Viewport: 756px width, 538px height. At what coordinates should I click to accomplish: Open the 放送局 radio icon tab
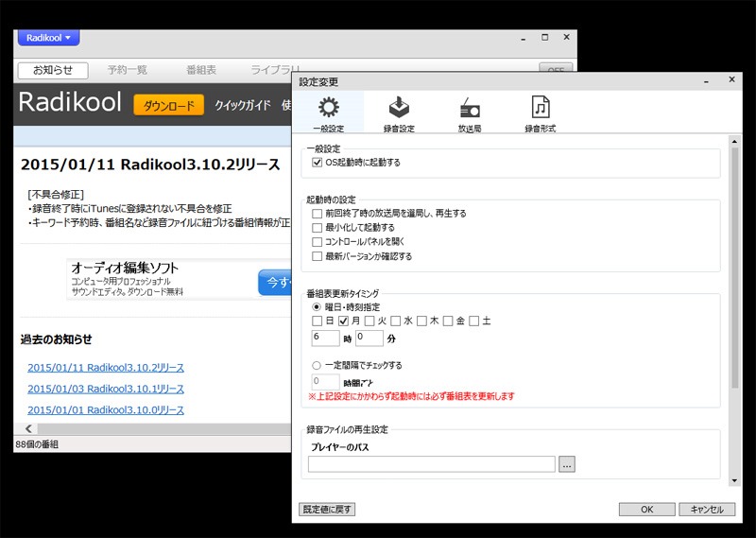[470, 113]
